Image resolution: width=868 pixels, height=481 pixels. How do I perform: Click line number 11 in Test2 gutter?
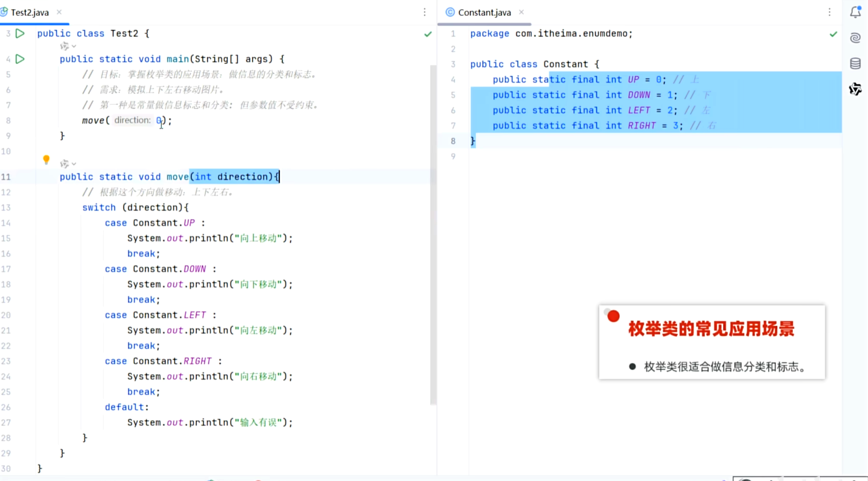point(6,177)
